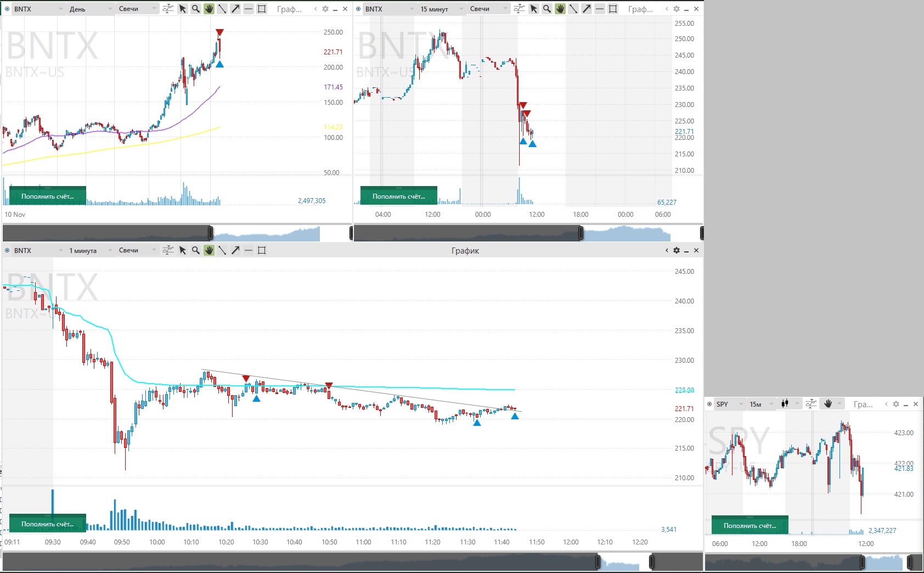Collapse chevron in the 1 минута chart header
Image resolution: width=924 pixels, height=573 pixels.
click(667, 250)
